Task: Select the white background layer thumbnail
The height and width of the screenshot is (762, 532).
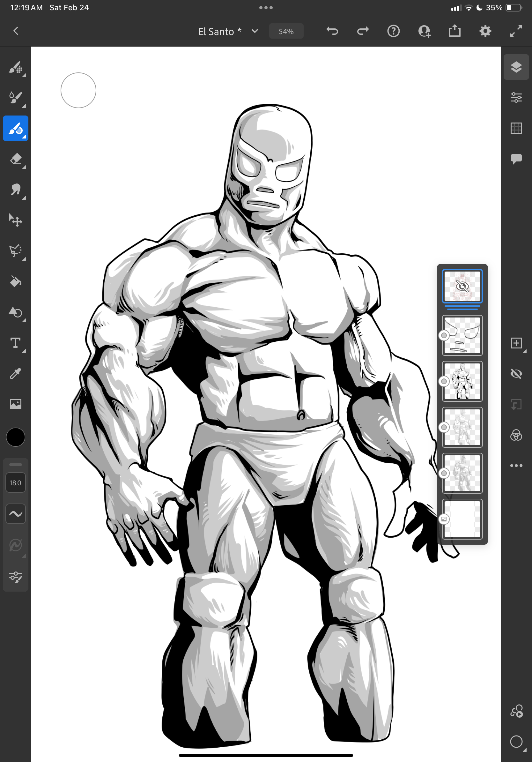Action: tap(462, 519)
